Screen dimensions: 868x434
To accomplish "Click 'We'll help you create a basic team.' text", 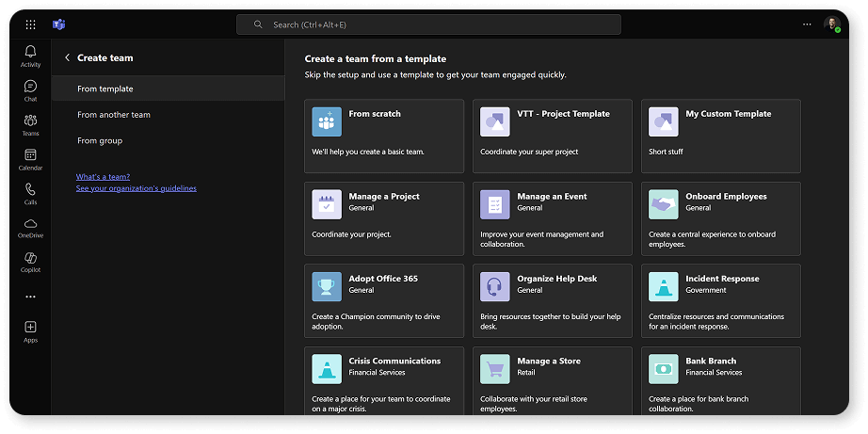I will coord(368,152).
